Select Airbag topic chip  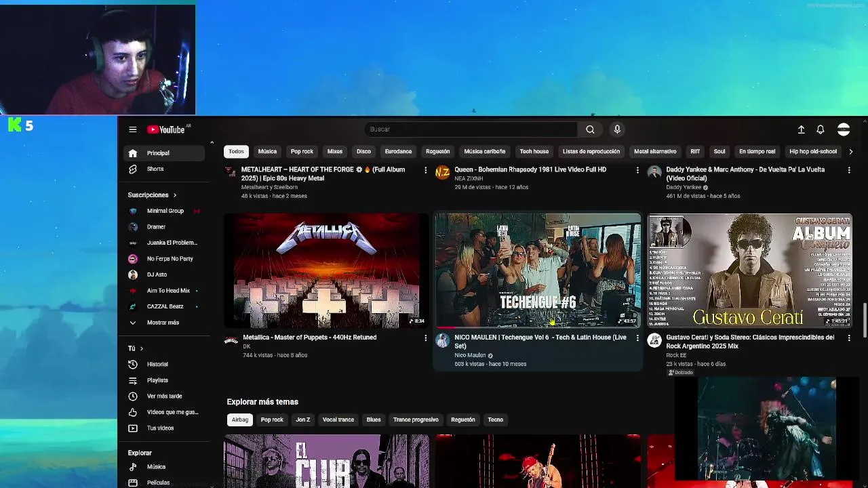[240, 420]
